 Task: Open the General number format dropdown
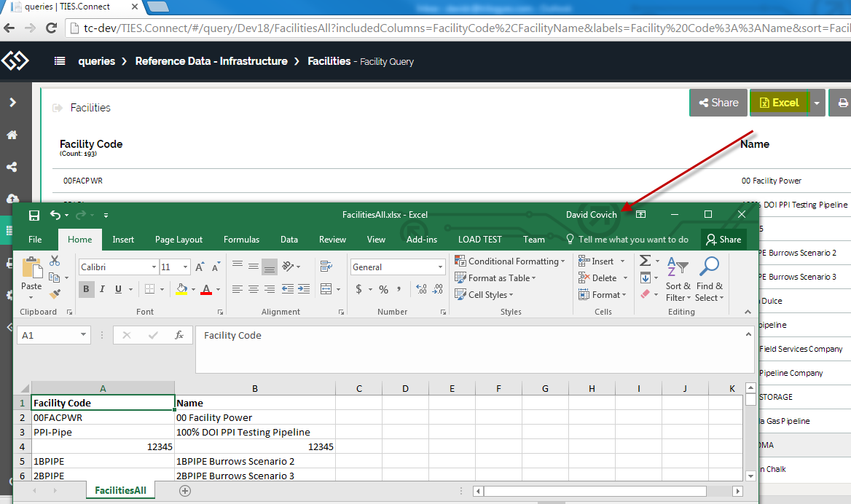tap(440, 267)
